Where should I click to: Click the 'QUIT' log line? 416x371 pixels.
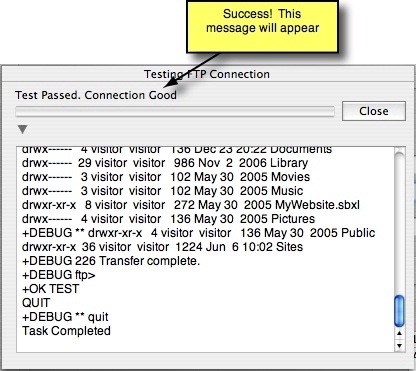[x=36, y=303]
